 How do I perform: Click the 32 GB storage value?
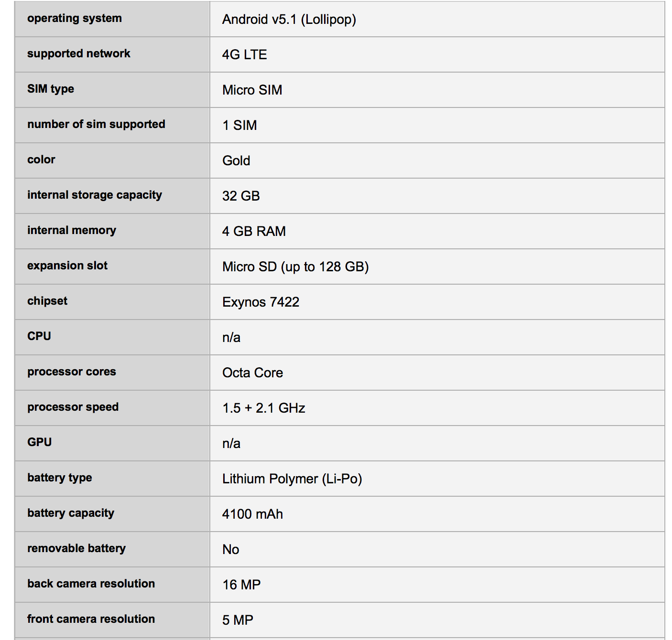tap(241, 196)
